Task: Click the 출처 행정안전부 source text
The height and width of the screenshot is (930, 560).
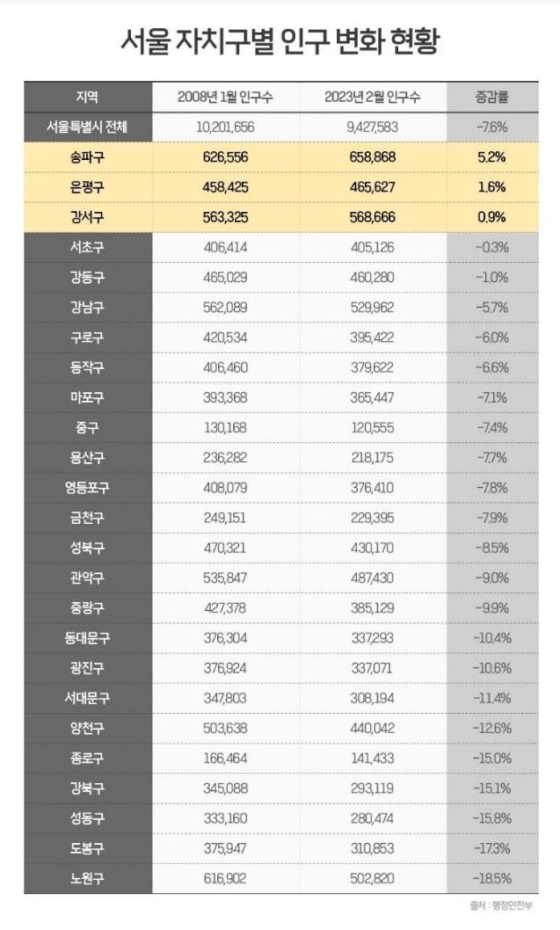Action: (501, 905)
